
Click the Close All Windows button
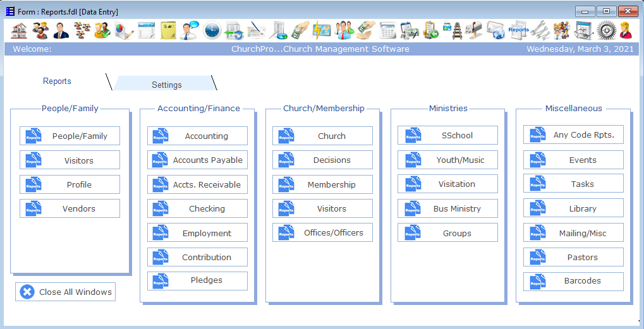coord(66,292)
